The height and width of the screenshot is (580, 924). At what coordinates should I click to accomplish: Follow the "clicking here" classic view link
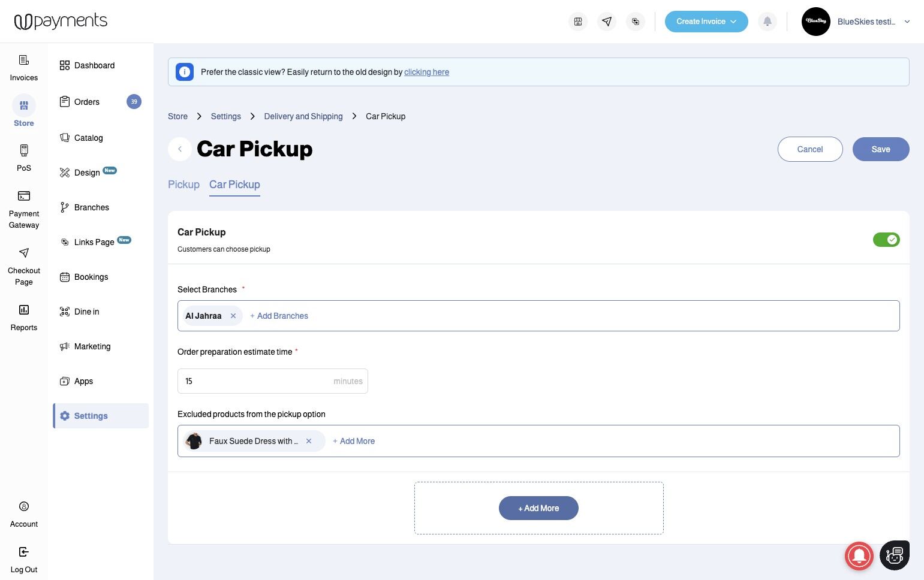pos(426,72)
